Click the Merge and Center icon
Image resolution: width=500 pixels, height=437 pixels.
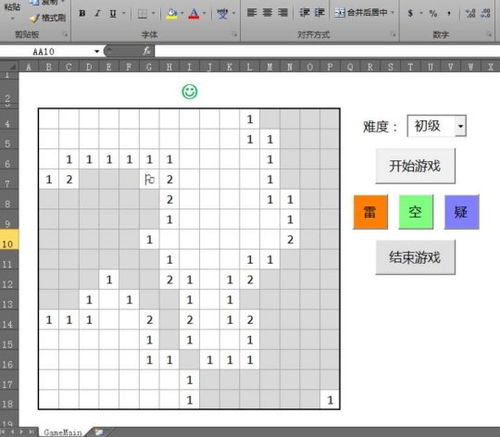[x=339, y=13]
